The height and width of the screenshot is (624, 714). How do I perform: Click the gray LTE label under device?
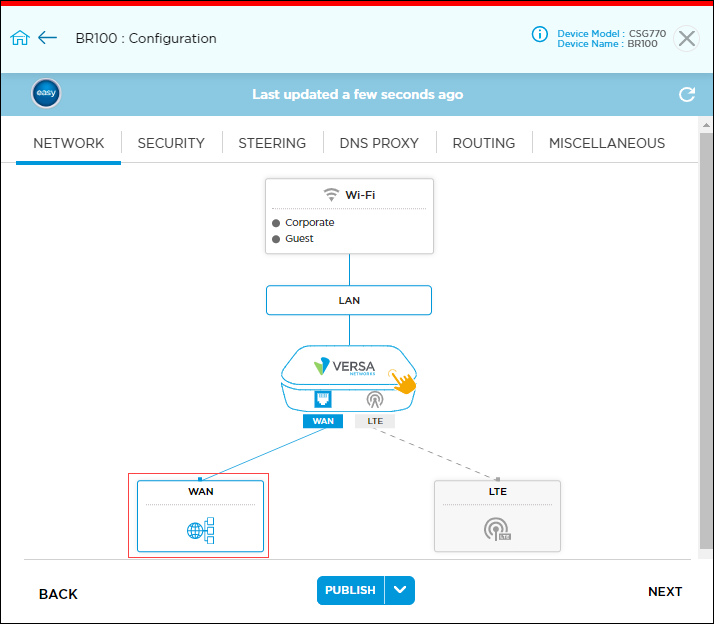coord(375,421)
